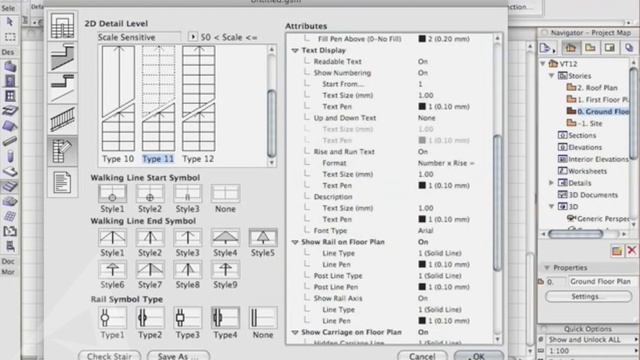The width and height of the screenshot is (640, 360).
Task: Select the Marquee tool in the toolbox
Action: click(x=9, y=37)
